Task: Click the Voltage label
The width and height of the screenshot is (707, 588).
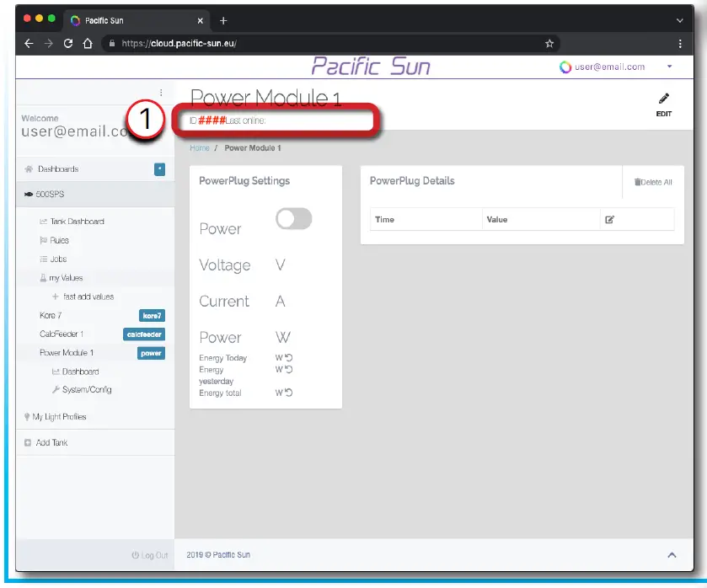Action: tap(224, 265)
